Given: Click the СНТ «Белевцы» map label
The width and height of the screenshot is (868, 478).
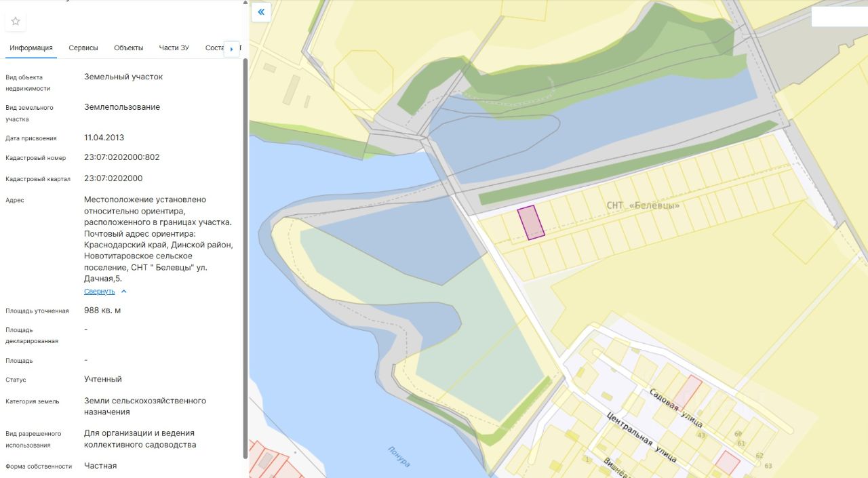Looking at the screenshot, I should point(643,205).
